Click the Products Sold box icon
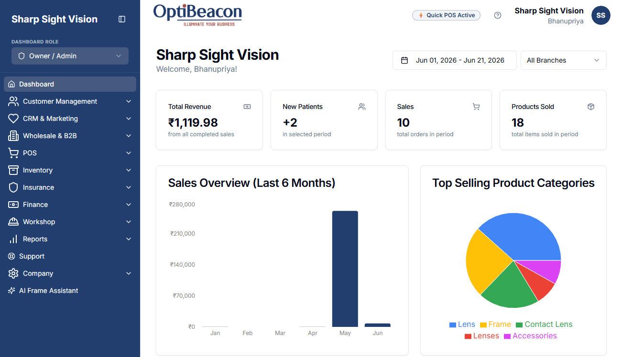The width and height of the screenshot is (644, 357). [x=591, y=107]
